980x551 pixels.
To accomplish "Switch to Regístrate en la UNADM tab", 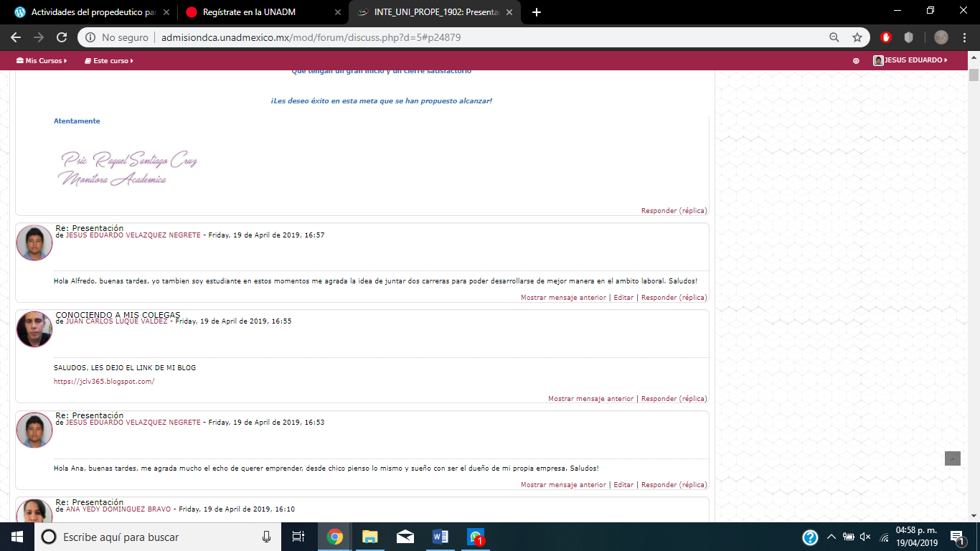I will (x=249, y=12).
